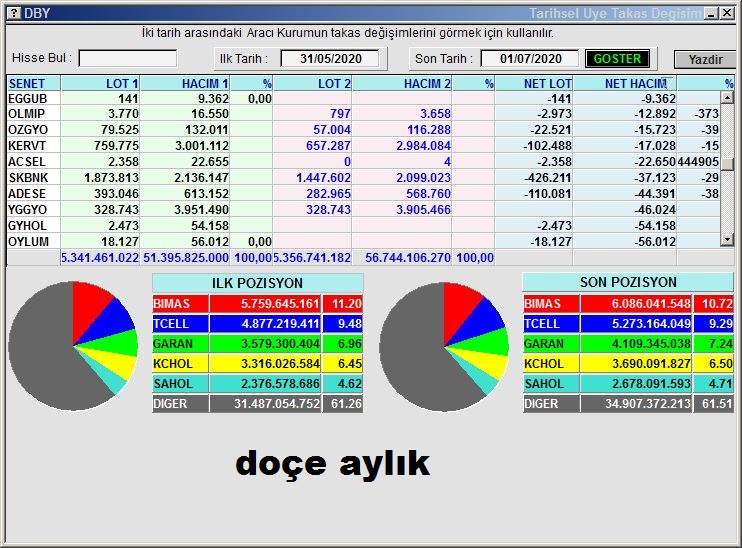Select the KERVT row
The image size is (742, 548).
[x=363, y=145]
